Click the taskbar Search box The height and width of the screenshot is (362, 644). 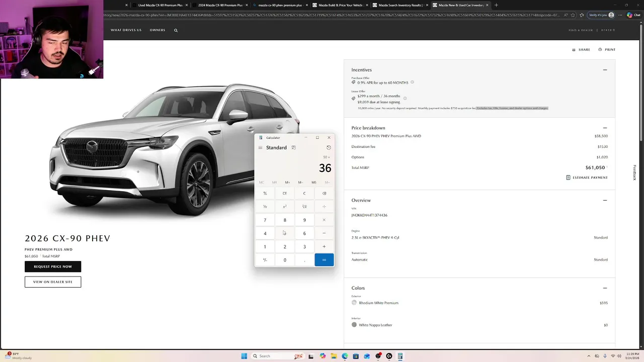click(x=278, y=356)
